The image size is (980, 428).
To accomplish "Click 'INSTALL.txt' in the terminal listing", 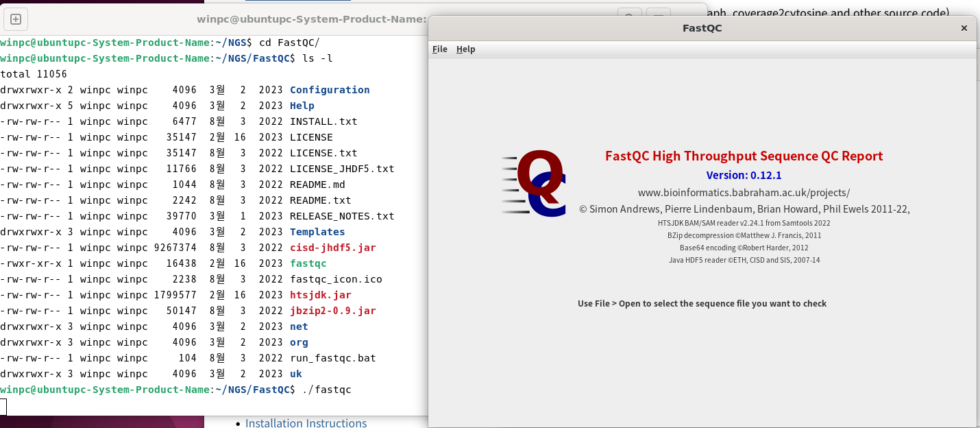I will [323, 121].
